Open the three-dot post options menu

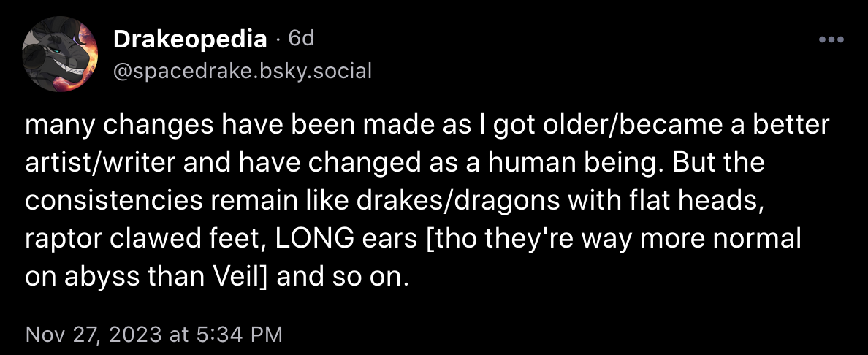tap(831, 39)
